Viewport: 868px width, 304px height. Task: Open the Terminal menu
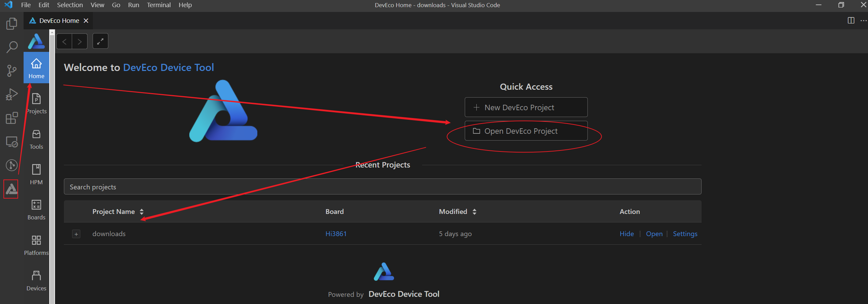tap(159, 5)
